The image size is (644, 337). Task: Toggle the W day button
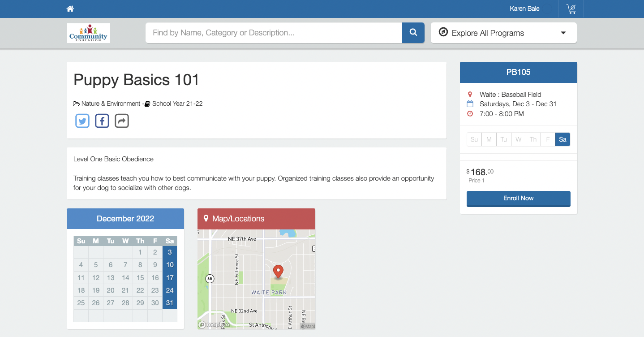click(518, 139)
